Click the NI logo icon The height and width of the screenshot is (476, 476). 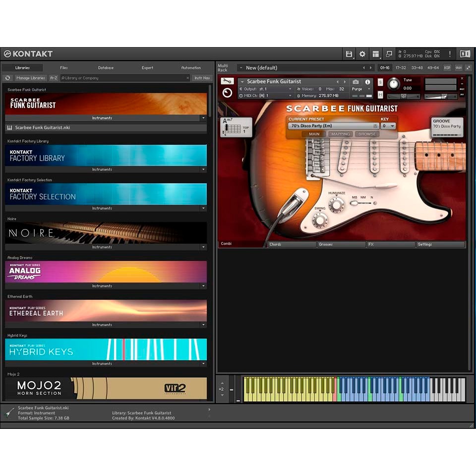tap(465, 54)
